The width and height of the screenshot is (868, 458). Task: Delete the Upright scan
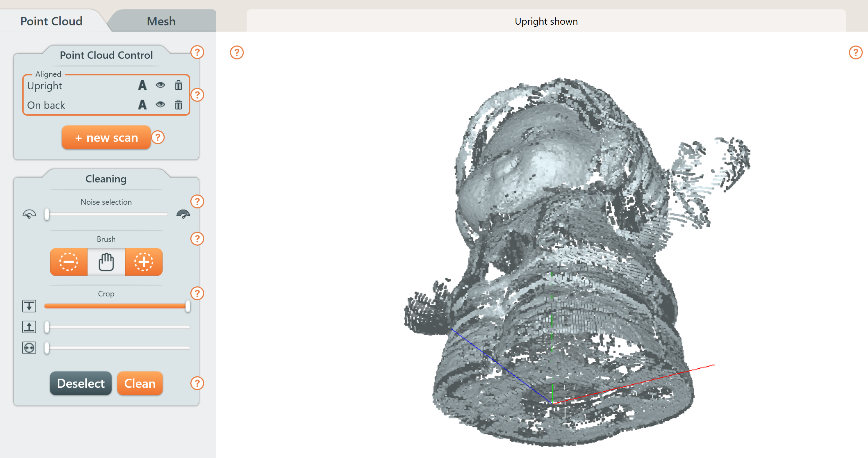pyautogui.click(x=179, y=85)
